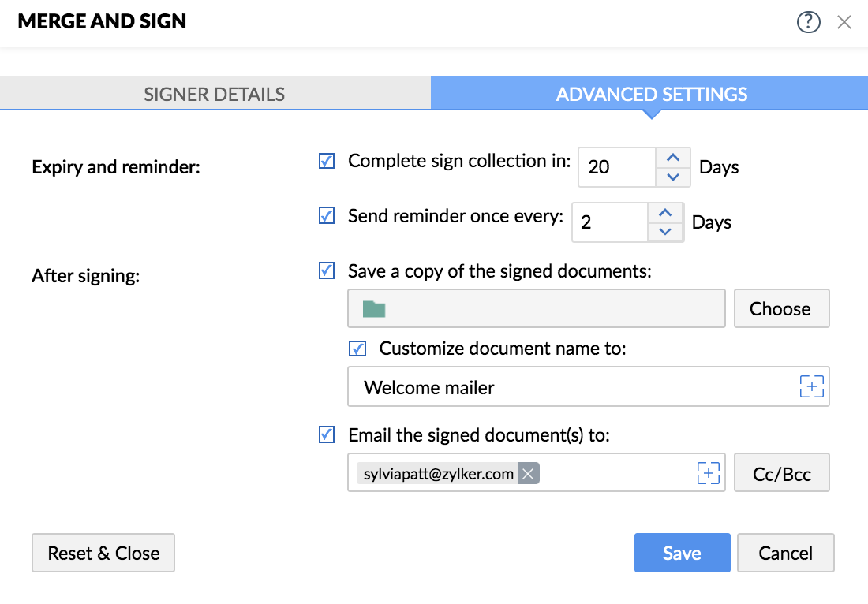Select the Advanced Settings tab
The width and height of the screenshot is (868, 604).
[652, 95]
